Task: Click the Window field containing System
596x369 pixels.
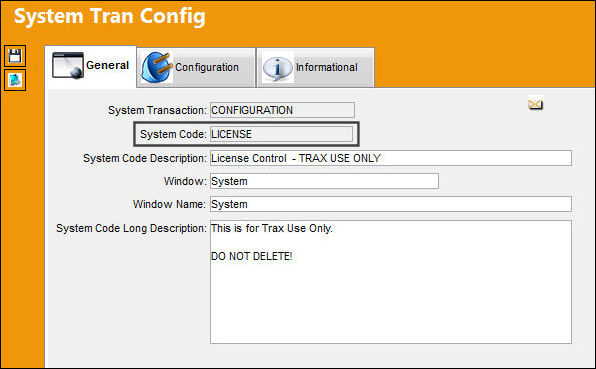Action: coord(324,181)
